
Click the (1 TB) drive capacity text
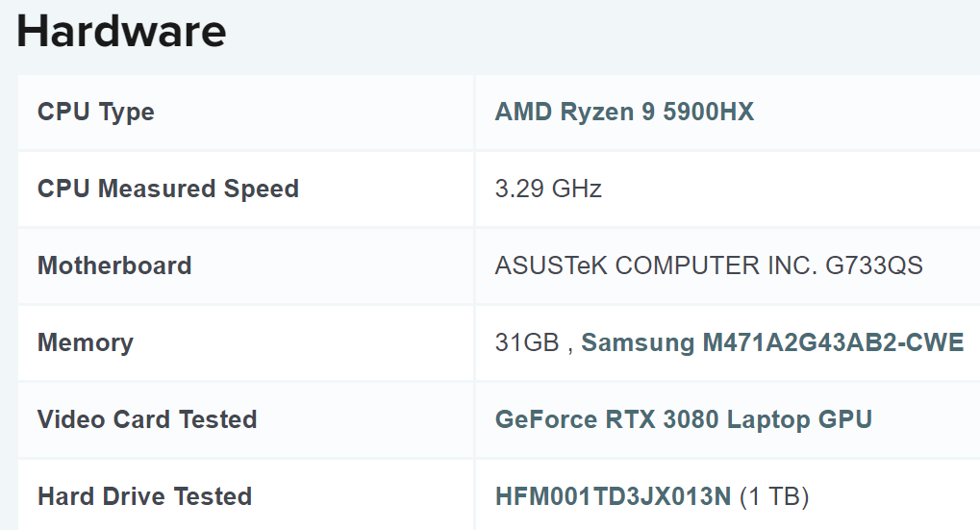774,497
